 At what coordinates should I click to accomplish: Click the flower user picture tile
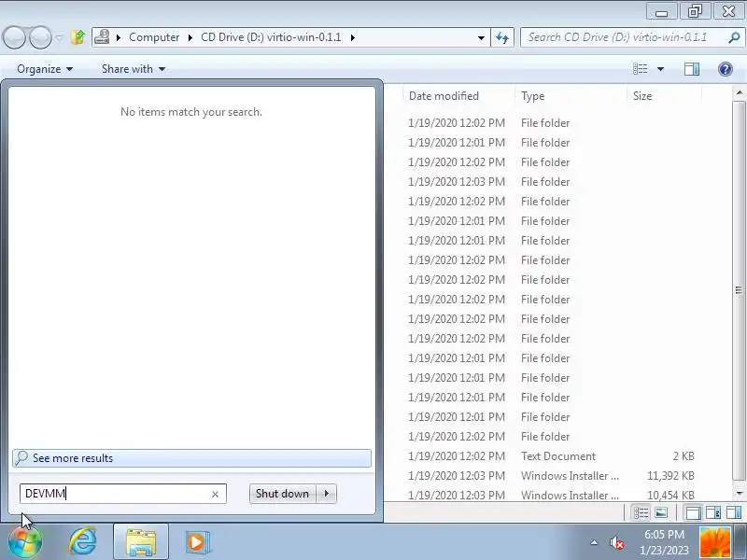[714, 542]
